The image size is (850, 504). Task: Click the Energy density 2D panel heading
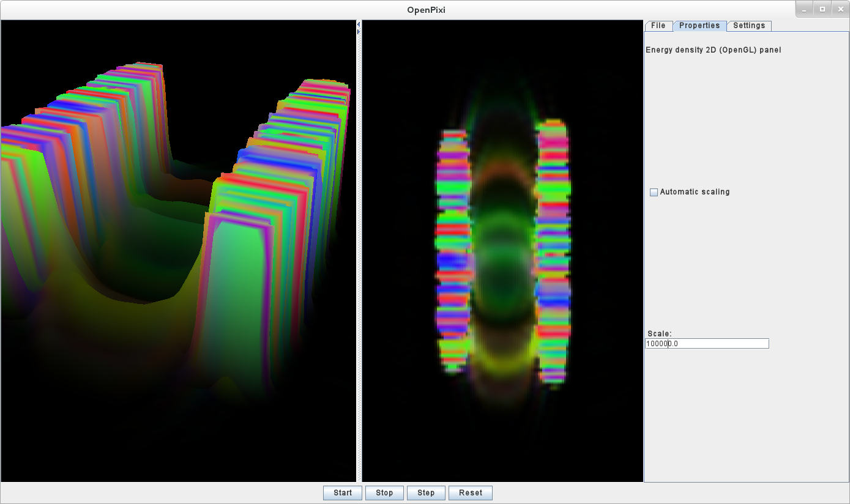pos(713,50)
